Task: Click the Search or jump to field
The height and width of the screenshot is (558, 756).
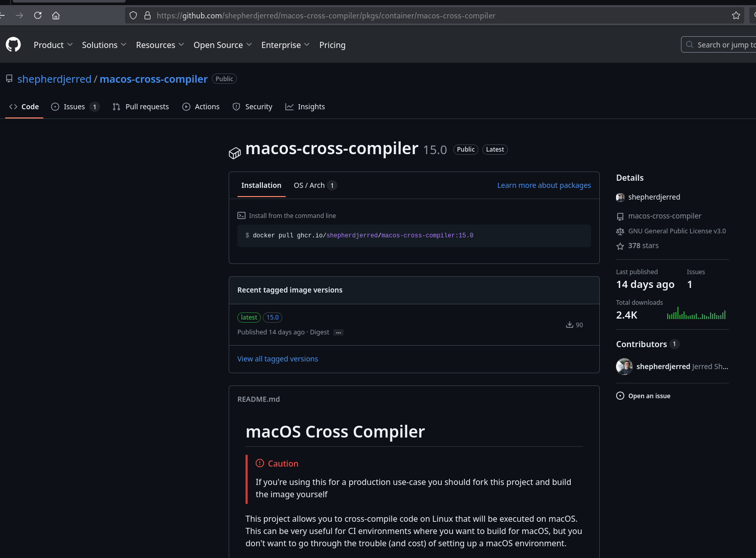Action: [720, 44]
